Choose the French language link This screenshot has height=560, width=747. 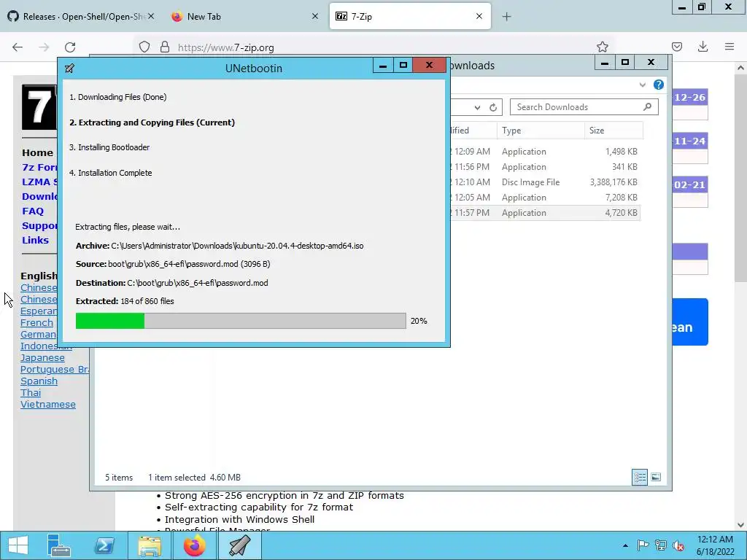tap(36, 323)
